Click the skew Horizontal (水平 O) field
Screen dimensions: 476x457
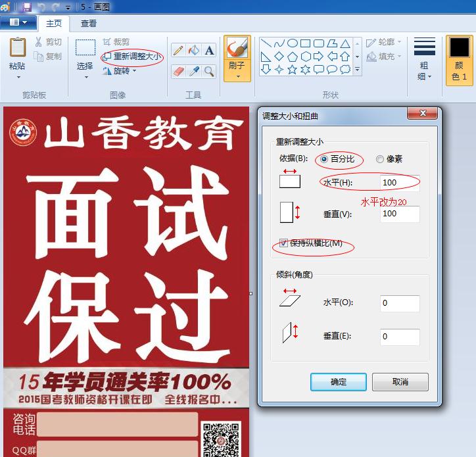point(400,303)
